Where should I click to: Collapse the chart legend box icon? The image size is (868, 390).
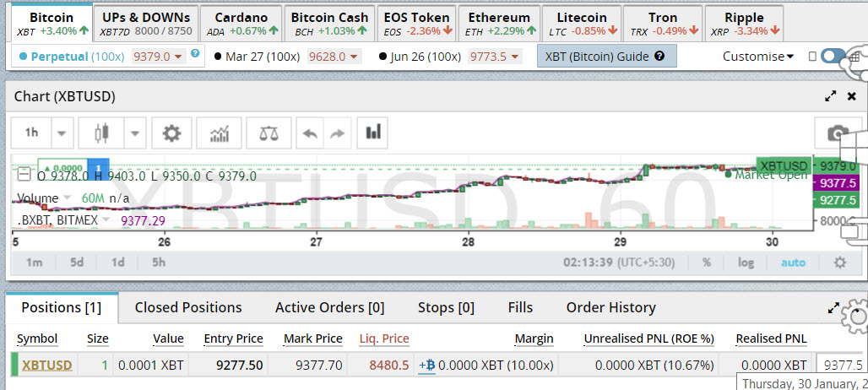pyautogui.click(x=24, y=176)
